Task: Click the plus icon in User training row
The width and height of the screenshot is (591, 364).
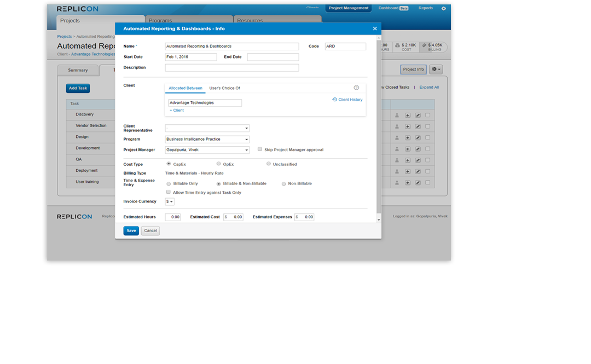Action: coord(408,183)
